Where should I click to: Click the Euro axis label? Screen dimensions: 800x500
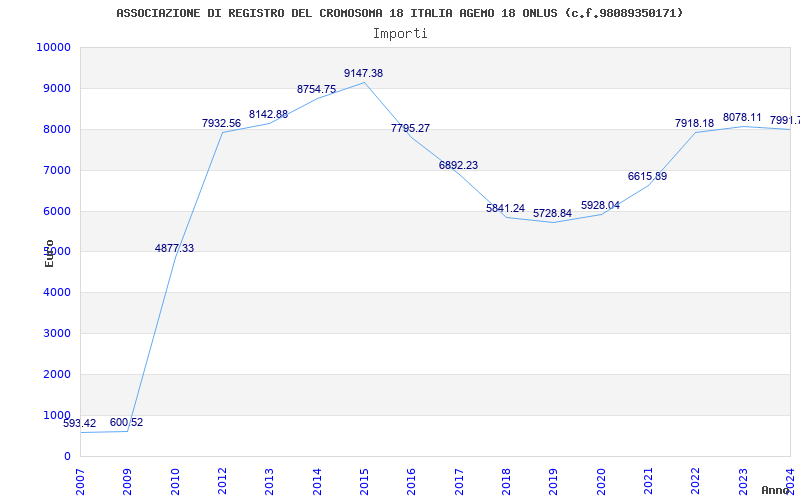pyautogui.click(x=49, y=253)
